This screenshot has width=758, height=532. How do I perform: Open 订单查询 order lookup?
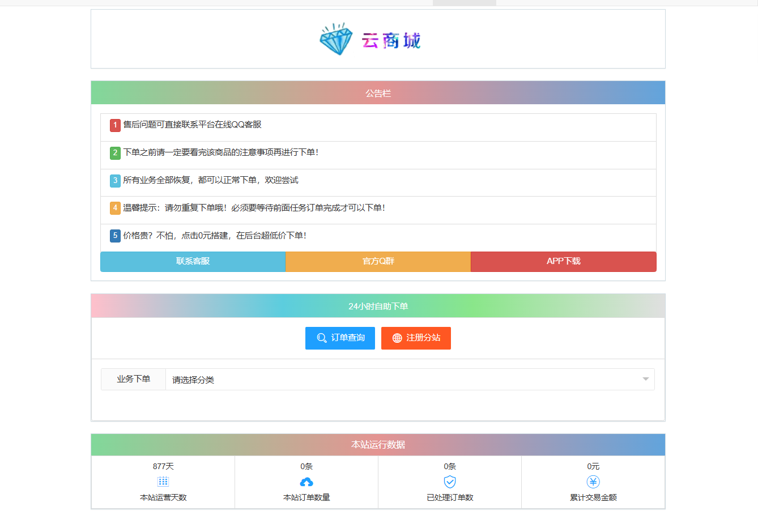click(x=340, y=338)
